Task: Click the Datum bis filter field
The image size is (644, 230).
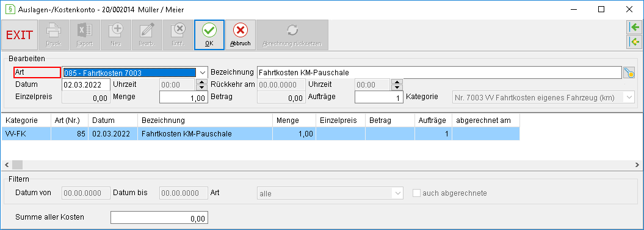Action: coord(183,193)
